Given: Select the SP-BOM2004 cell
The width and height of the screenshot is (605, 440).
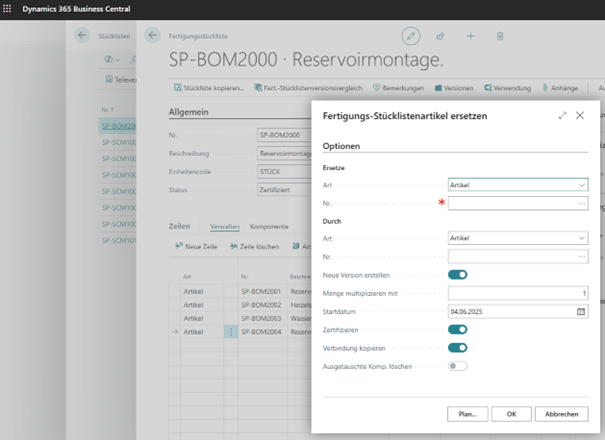Looking at the screenshot, I should (x=261, y=332).
